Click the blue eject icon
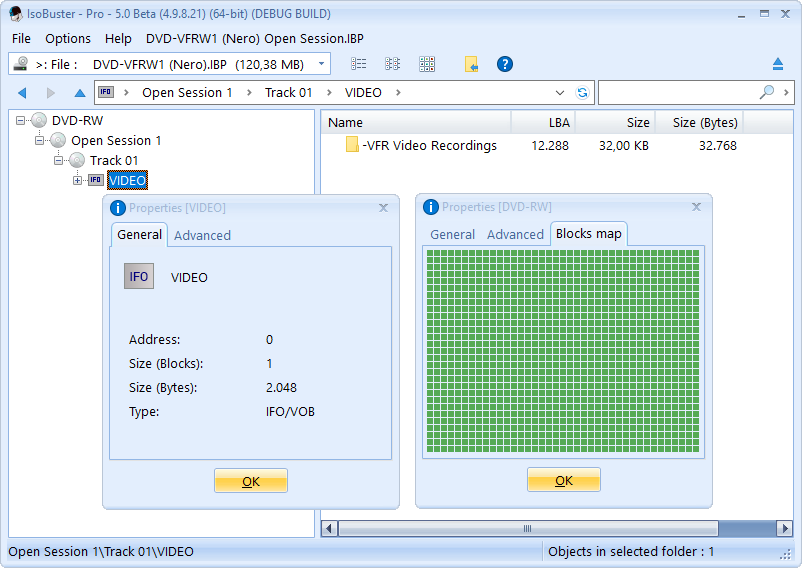The height and width of the screenshot is (568, 802). (778, 64)
